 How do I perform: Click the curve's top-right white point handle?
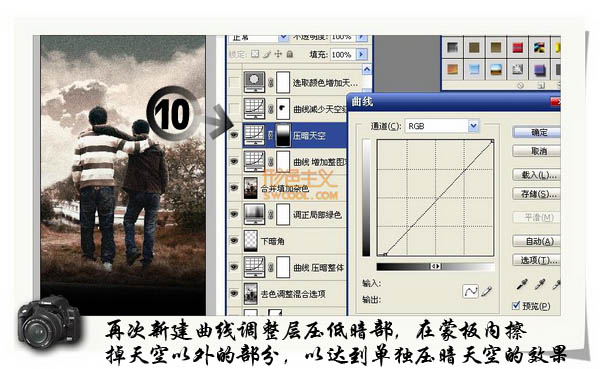pos(492,141)
